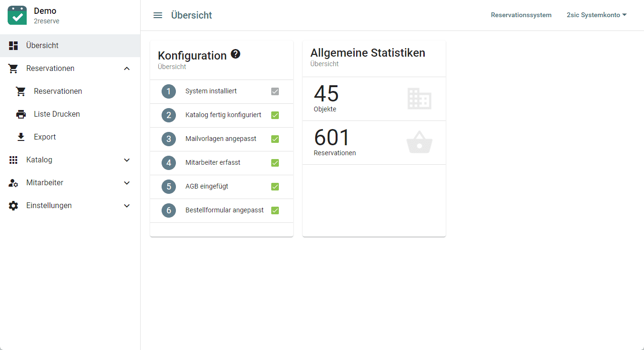Expand the Katalog section chevron
Viewport: 644px width, 350px height.
click(127, 160)
